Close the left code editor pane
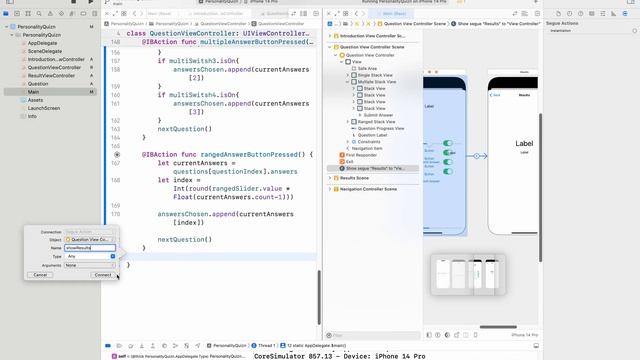This screenshot has height=360, width=640. click(x=107, y=13)
